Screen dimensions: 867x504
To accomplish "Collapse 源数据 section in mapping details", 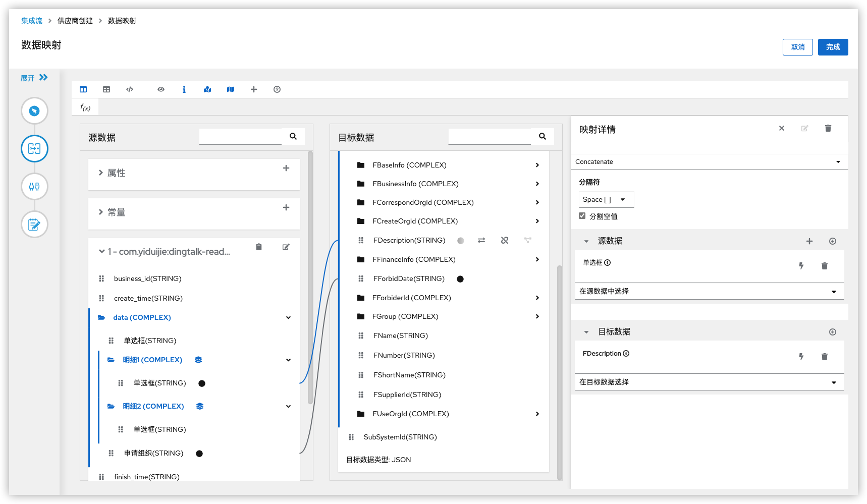I will point(586,241).
